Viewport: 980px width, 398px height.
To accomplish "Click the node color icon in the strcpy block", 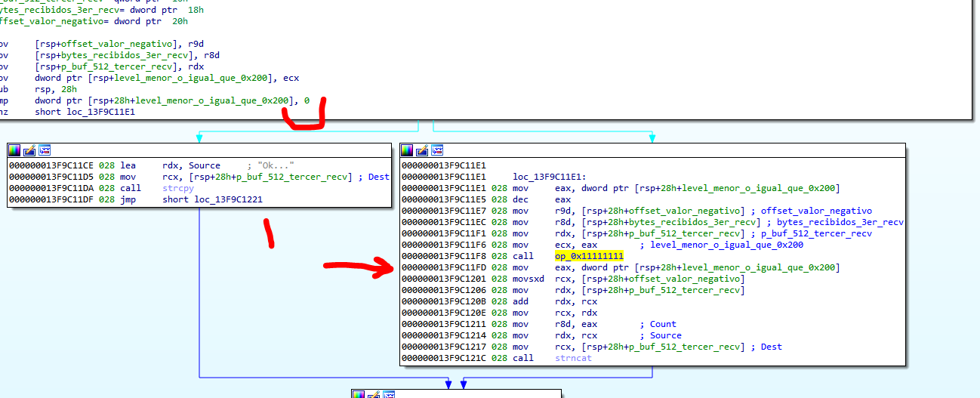I will tap(14, 150).
